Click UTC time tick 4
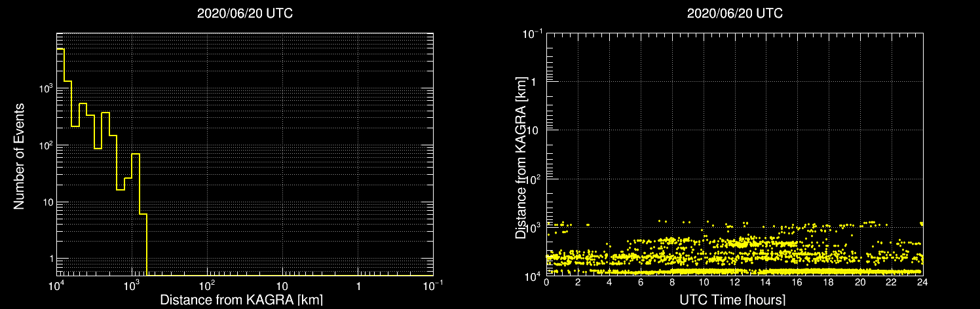This screenshot has height=309, width=980. tap(609, 283)
